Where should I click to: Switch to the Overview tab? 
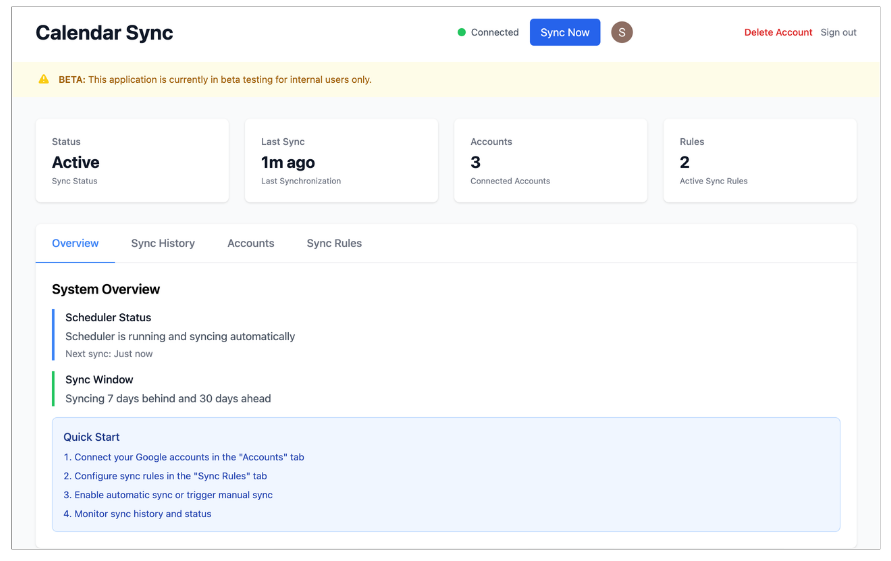point(75,243)
